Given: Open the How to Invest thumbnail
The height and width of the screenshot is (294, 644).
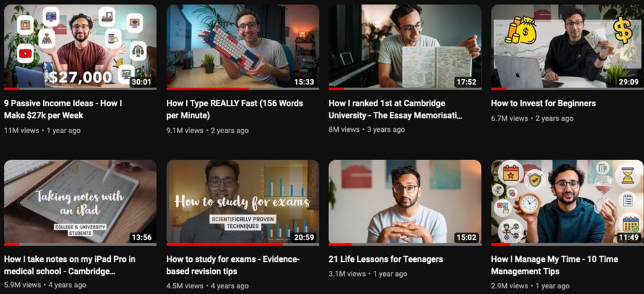Looking at the screenshot, I should click(567, 47).
